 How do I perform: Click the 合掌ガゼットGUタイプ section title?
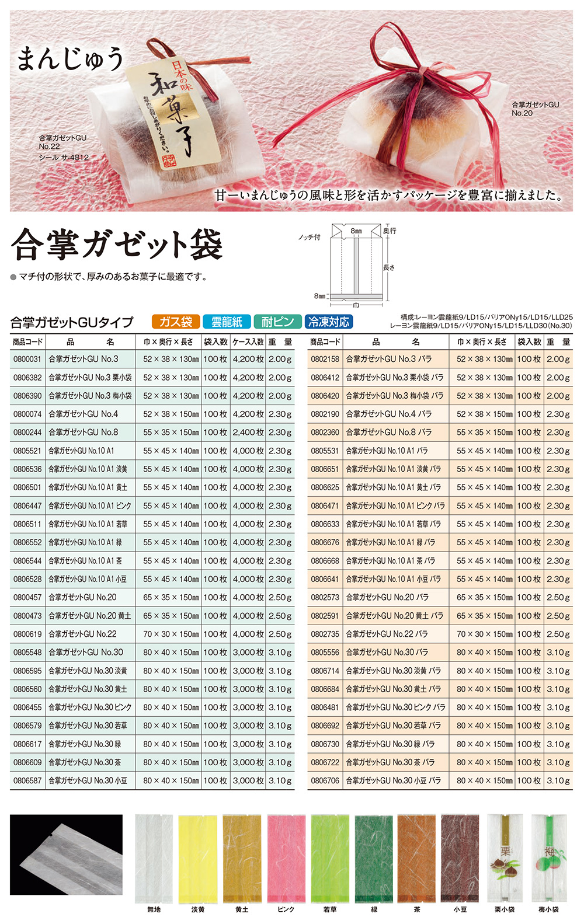point(72,322)
